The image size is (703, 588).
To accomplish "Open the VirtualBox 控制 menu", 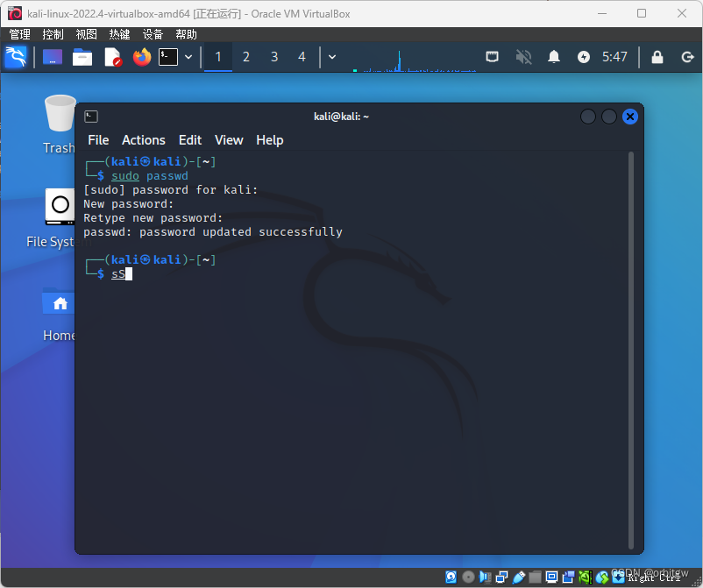I will [53, 34].
